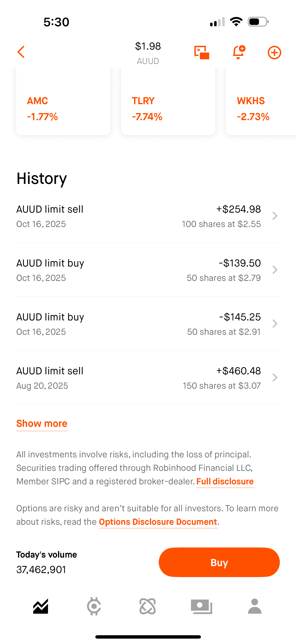The height and width of the screenshot is (644, 296).
Task: Open the orbit-shaped browse tab
Action: [x=148, y=606]
